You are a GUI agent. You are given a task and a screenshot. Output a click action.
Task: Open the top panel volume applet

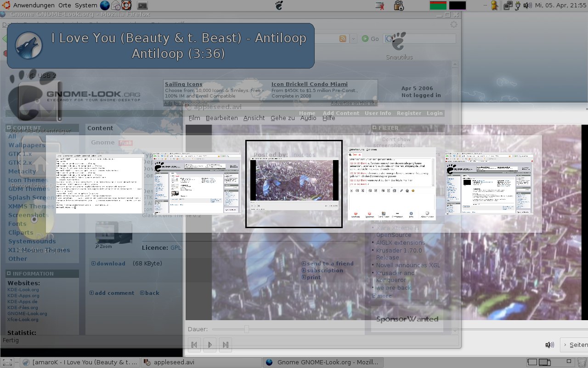tap(527, 6)
